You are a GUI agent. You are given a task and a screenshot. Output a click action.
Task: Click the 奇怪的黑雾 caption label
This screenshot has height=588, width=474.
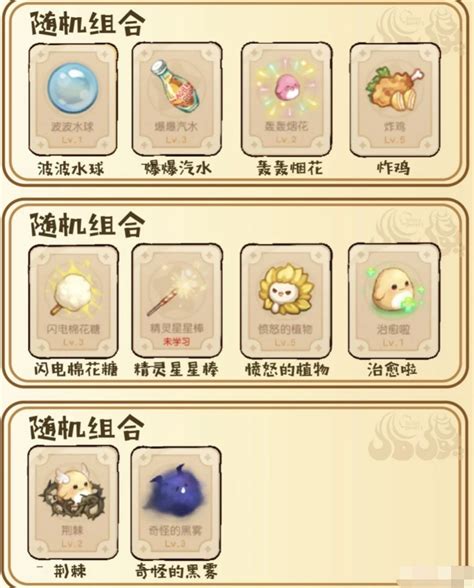point(176,572)
